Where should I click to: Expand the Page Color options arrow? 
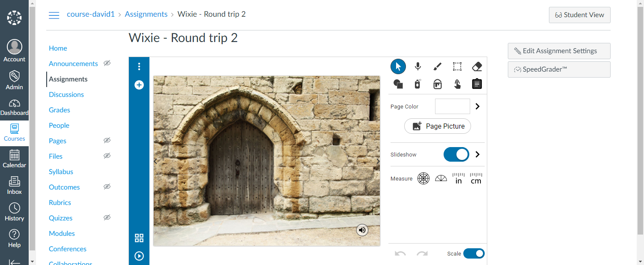[x=478, y=106]
